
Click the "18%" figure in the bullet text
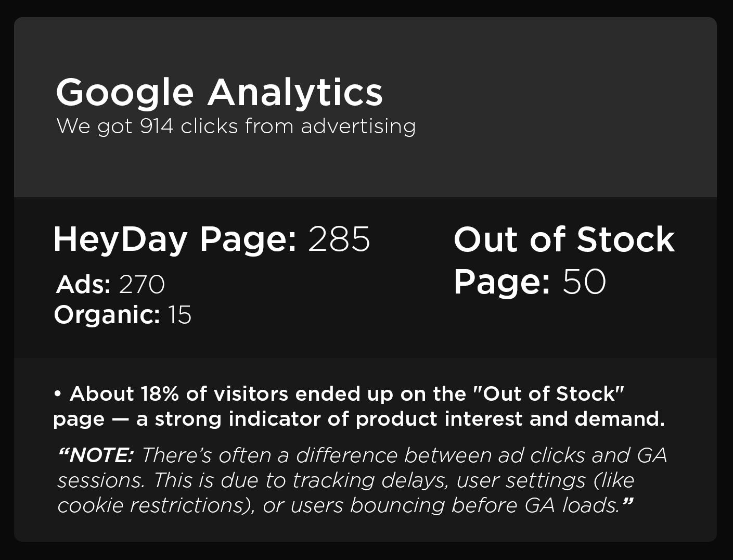click(161, 394)
